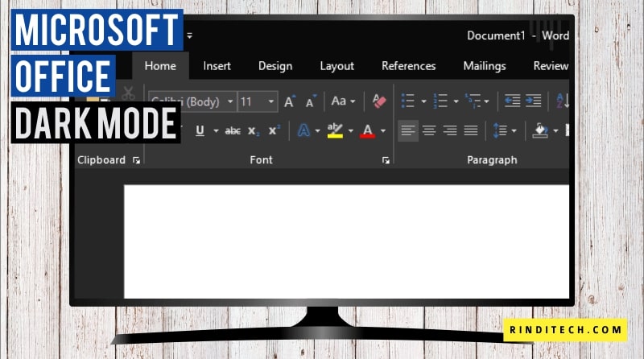The width and height of the screenshot is (644, 359).
Task: Open line and paragraph spacing options
Action: 500,130
